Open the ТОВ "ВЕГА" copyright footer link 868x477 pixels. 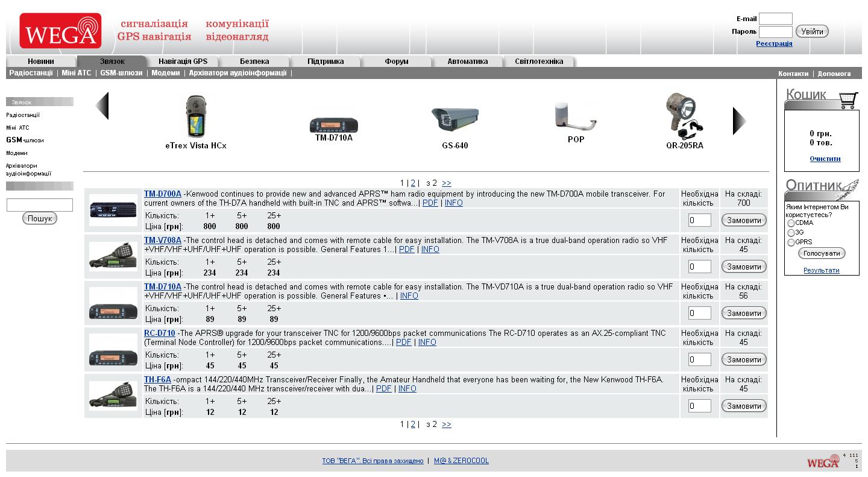[x=373, y=461]
